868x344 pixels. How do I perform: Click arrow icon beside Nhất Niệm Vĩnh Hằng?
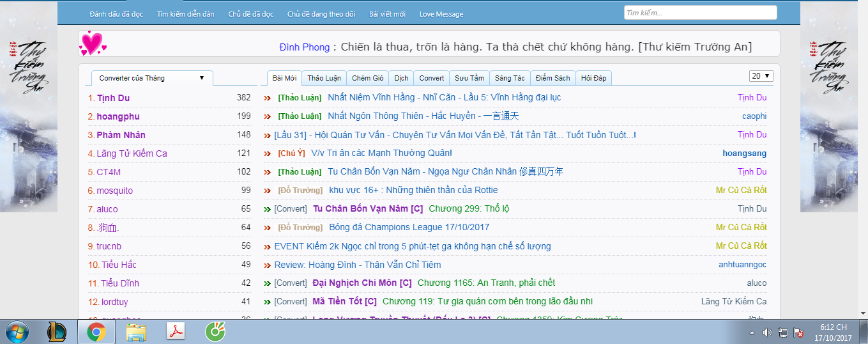(268, 98)
